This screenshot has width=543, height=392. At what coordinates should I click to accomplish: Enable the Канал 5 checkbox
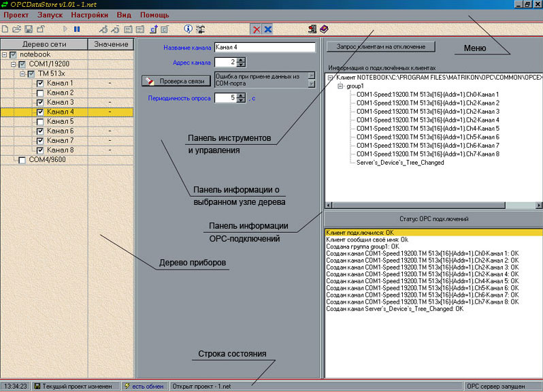point(40,122)
